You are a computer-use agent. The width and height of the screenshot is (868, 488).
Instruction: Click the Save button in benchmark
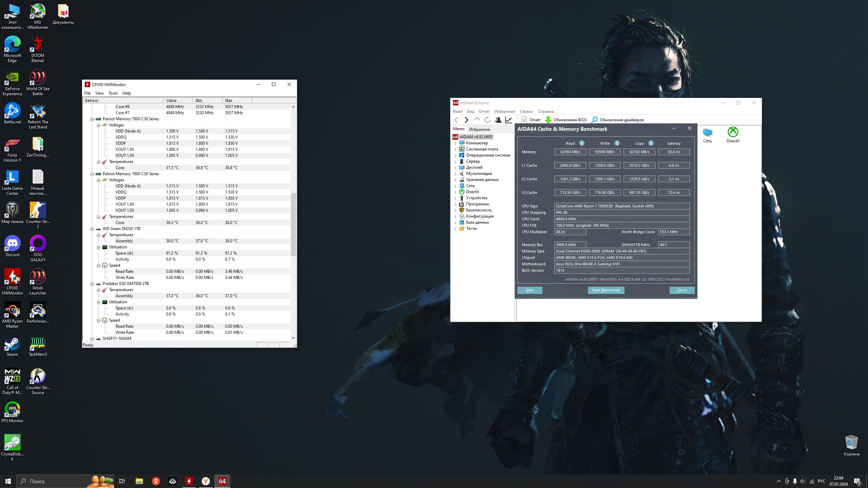pyautogui.click(x=530, y=290)
